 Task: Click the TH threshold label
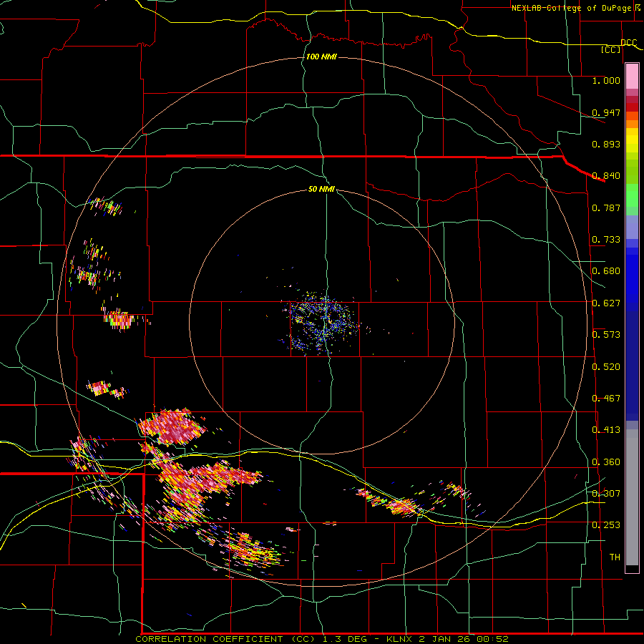pos(615,557)
